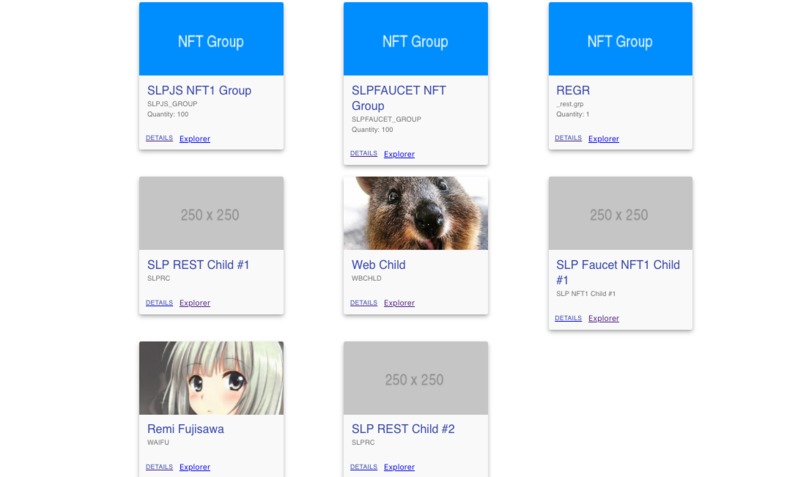Image resolution: width=806 pixels, height=477 pixels.
Task: Open Explorer link for SLP REST Child #1
Action: 195,303
